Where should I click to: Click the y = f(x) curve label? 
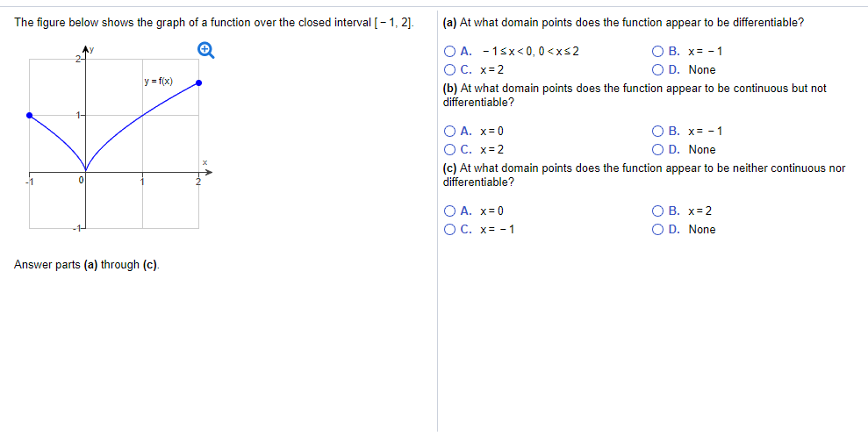[x=159, y=82]
